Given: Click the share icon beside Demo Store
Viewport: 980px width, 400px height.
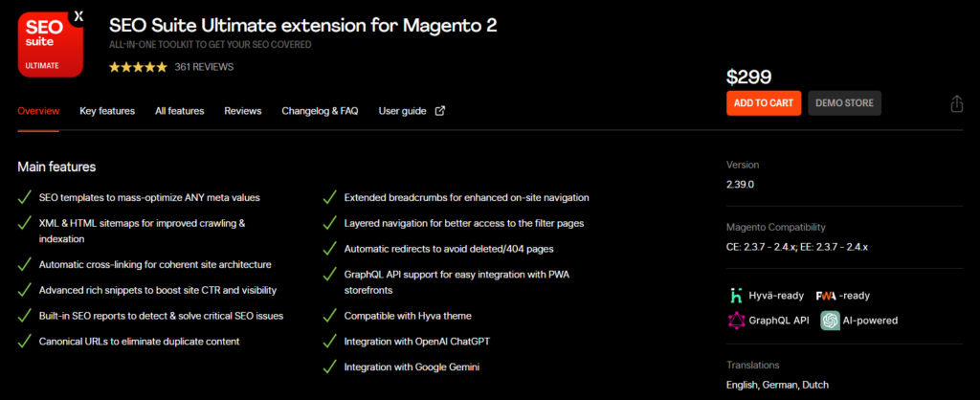Looking at the screenshot, I should [x=956, y=103].
